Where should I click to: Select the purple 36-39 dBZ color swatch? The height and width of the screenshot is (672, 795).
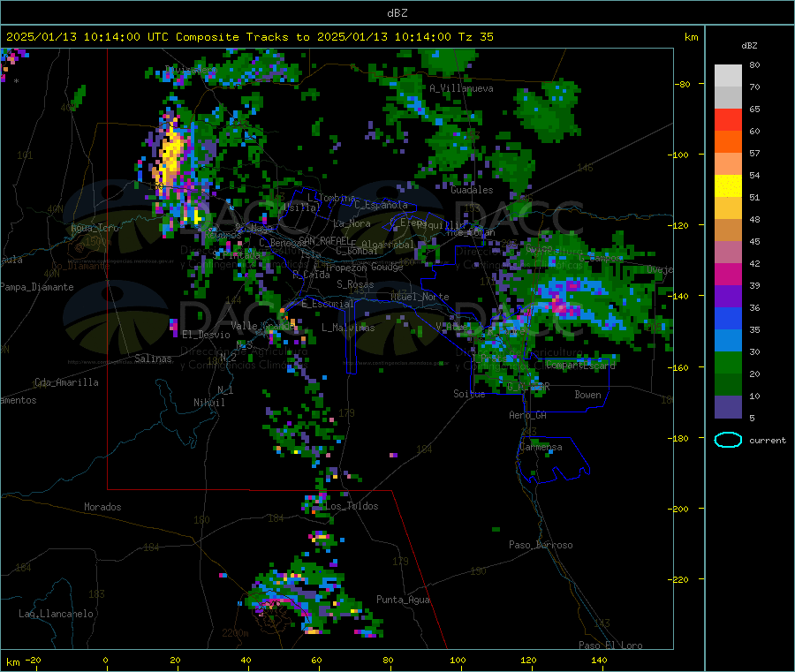tap(728, 297)
